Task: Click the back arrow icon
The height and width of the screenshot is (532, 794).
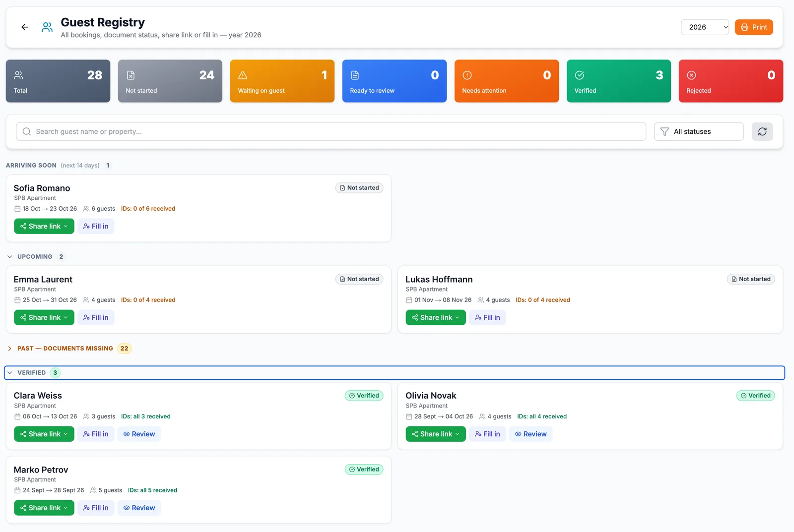Action: click(x=25, y=27)
